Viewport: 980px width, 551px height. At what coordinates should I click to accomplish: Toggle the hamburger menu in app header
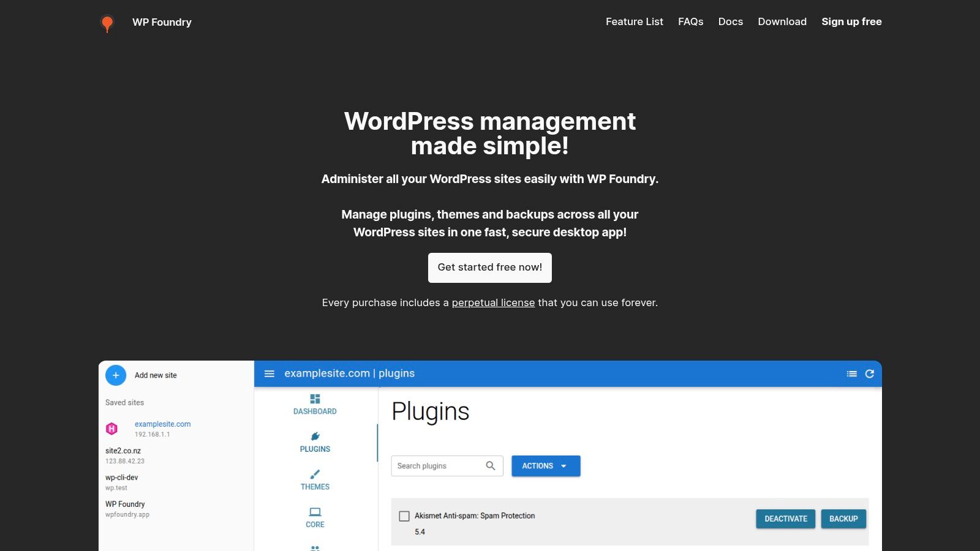[x=269, y=373]
